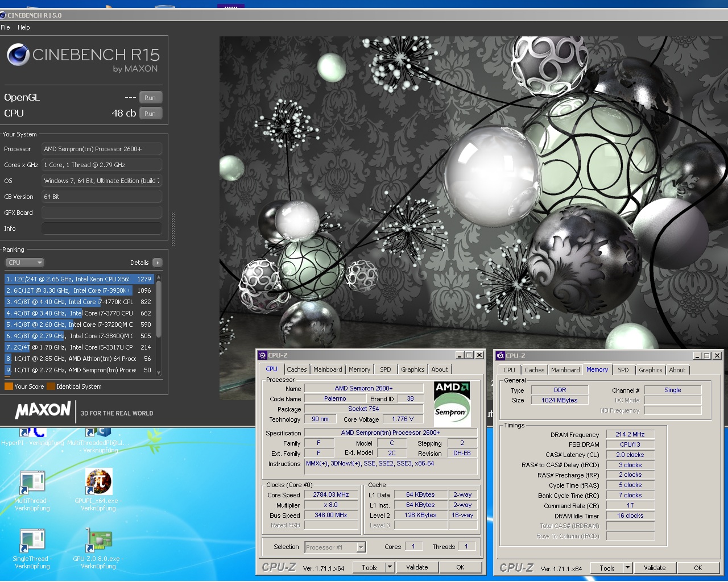Run the OpenGL benchmark
The height and width of the screenshot is (582, 728).
(150, 98)
